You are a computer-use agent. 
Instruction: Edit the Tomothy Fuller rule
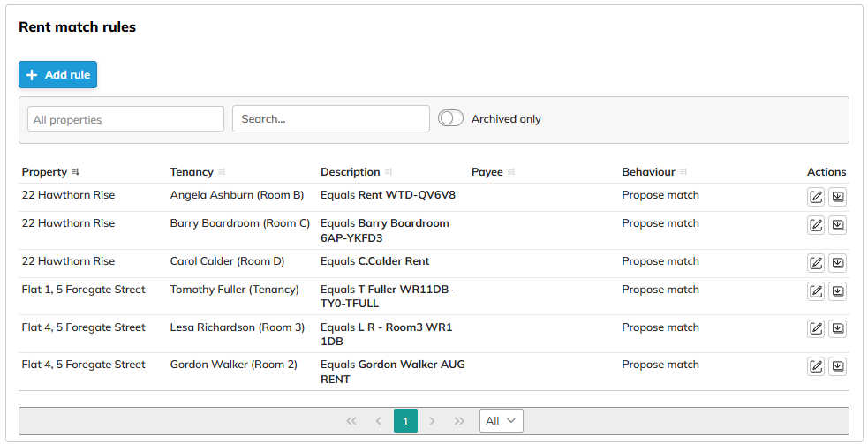[x=816, y=291]
